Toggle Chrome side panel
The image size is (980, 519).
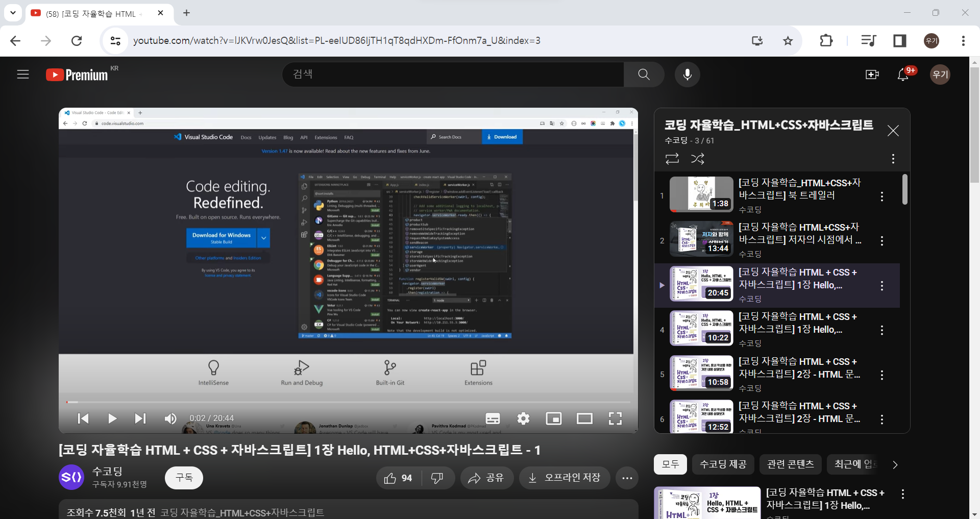click(x=900, y=41)
